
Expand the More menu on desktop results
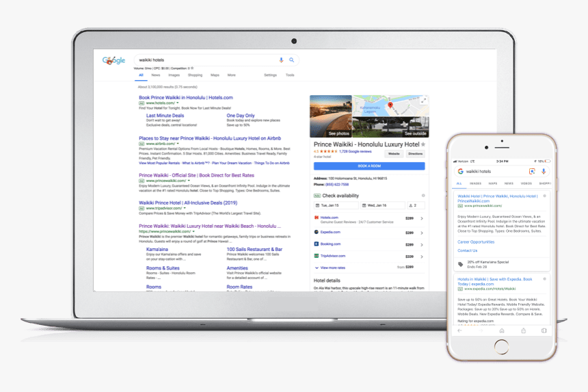pyautogui.click(x=231, y=75)
